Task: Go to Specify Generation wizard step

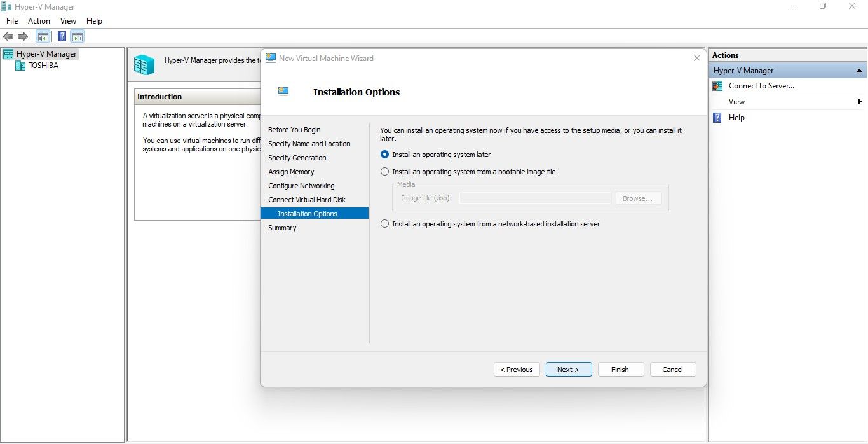Action: pyautogui.click(x=297, y=158)
